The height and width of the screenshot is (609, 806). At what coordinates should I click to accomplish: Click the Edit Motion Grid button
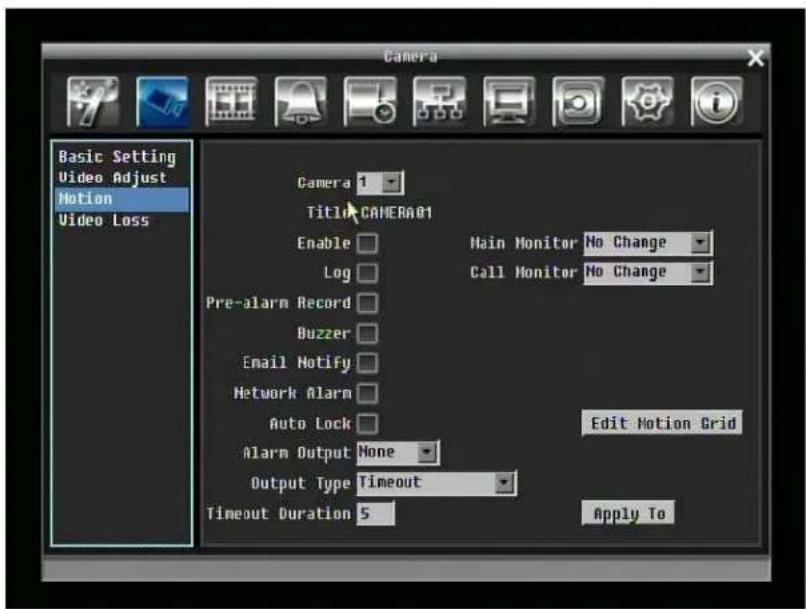coord(662,423)
